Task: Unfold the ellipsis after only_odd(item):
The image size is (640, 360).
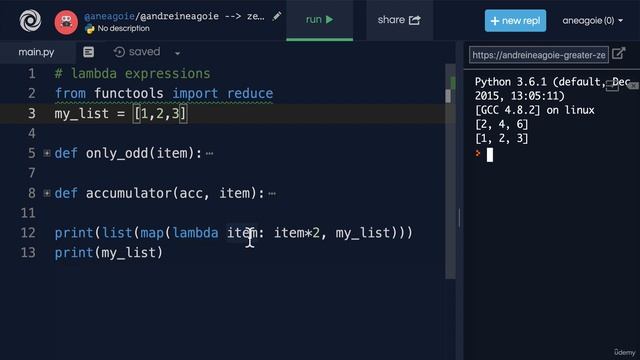Action: point(209,154)
